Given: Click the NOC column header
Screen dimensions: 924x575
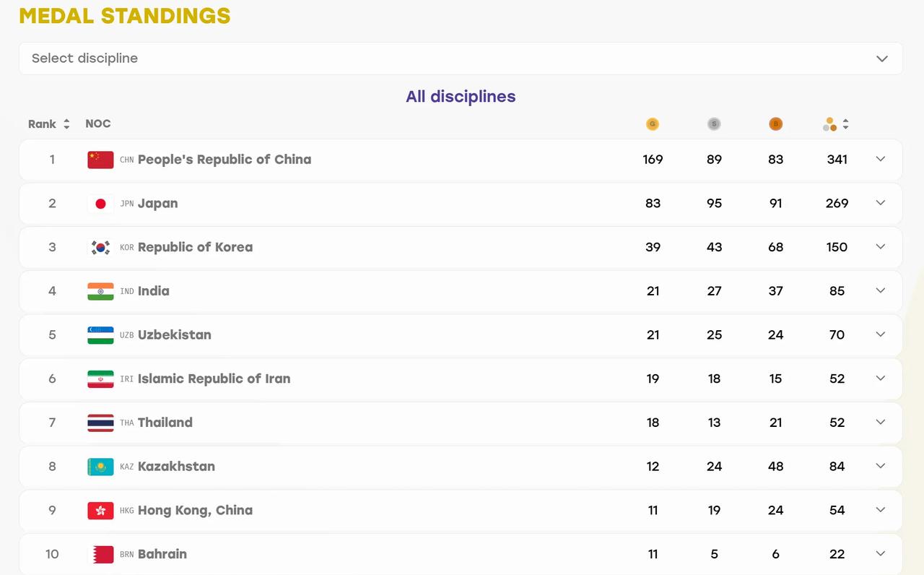Looking at the screenshot, I should (98, 124).
